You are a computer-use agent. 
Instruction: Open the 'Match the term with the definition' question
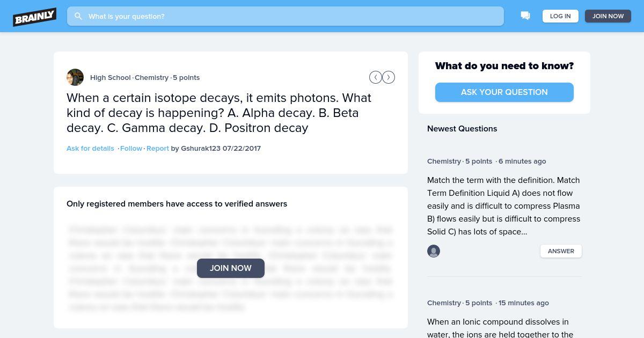tap(504, 206)
